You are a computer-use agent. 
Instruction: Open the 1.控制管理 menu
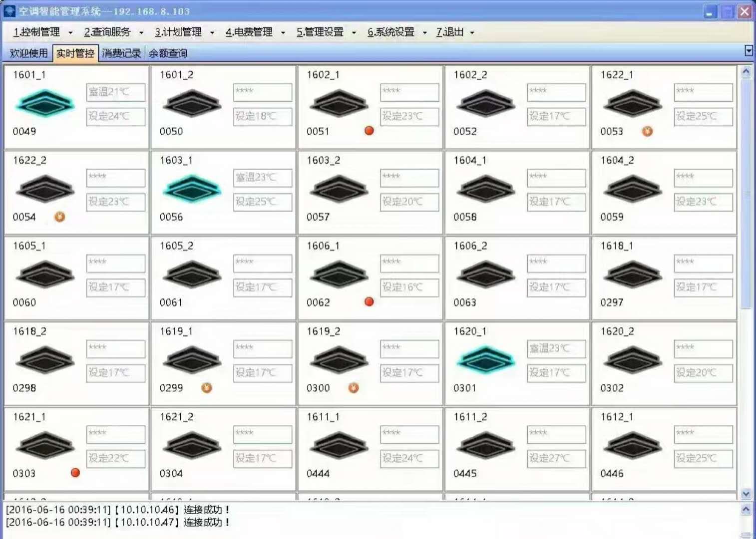[36, 32]
